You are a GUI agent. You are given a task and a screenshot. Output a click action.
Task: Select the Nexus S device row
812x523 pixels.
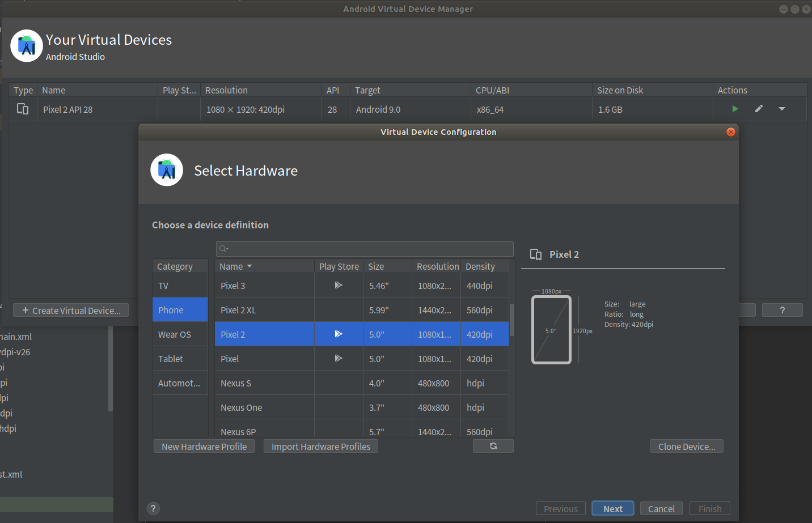pyautogui.click(x=362, y=383)
